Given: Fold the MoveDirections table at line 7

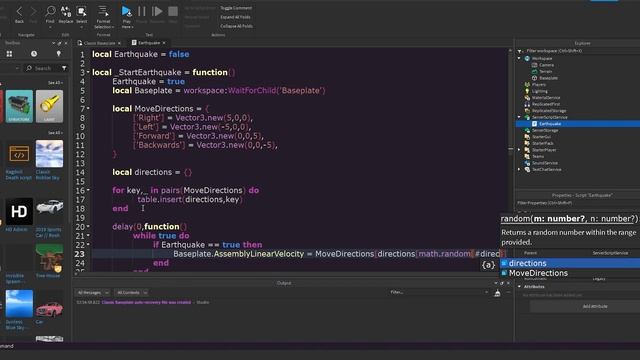Looking at the screenshot, I should click(88, 109).
